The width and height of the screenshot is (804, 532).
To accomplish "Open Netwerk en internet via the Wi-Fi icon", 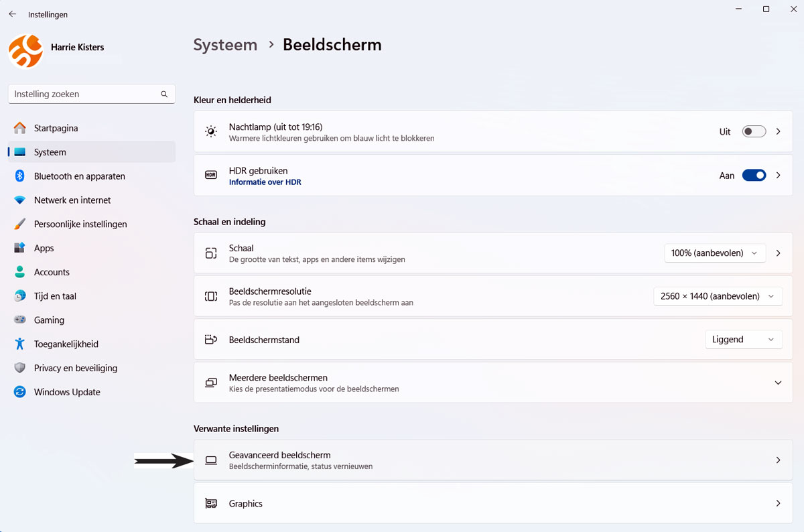I will tap(17, 200).
